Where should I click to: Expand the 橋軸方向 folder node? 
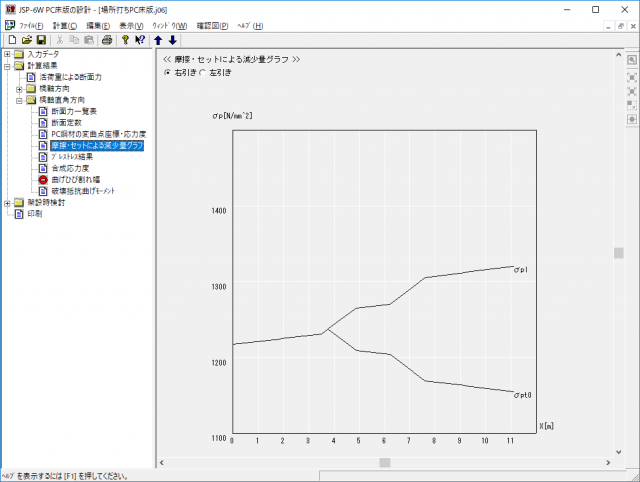tap(19, 88)
